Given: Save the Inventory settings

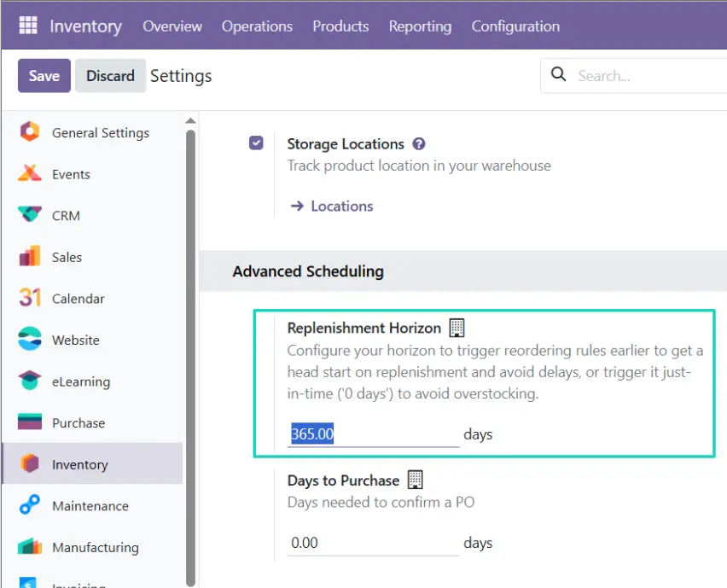Looking at the screenshot, I should click(44, 75).
